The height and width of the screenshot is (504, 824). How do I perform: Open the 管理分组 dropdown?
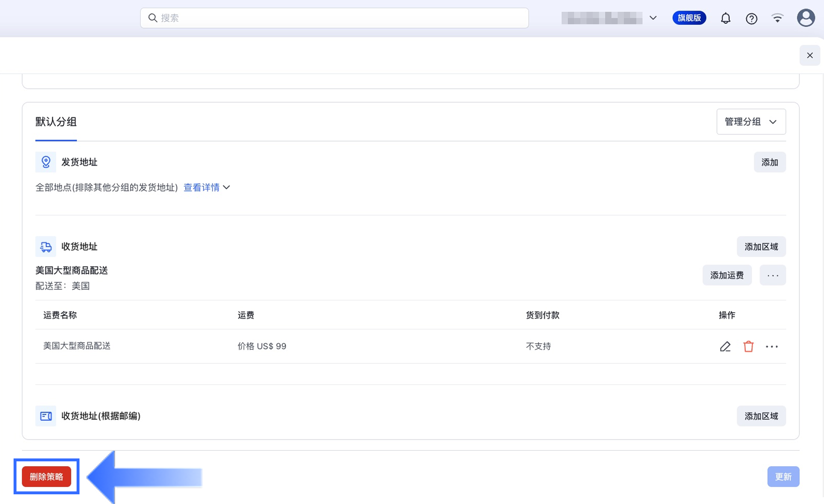(x=751, y=122)
